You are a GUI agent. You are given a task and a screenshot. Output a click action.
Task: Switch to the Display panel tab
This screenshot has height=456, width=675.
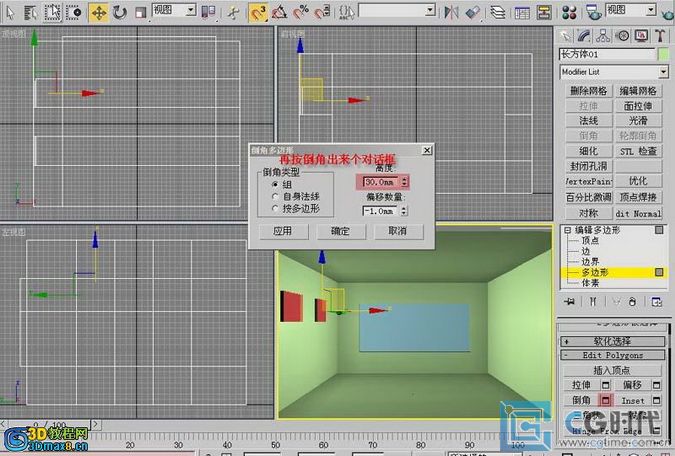pyautogui.click(x=641, y=36)
